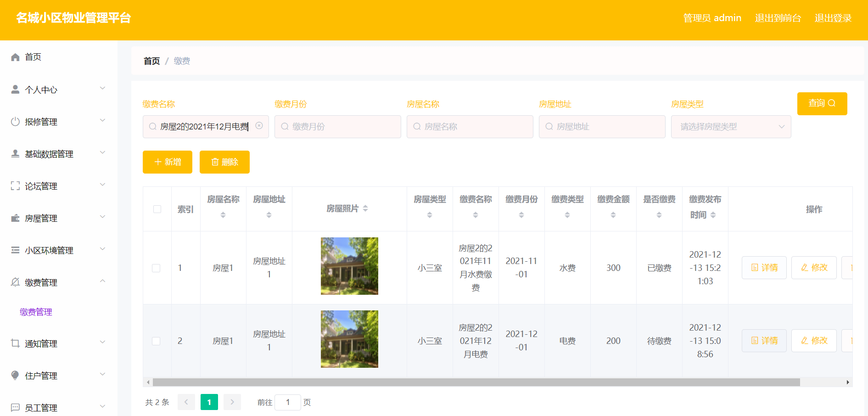The height and width of the screenshot is (416, 868).
Task: Expand the 房屋管理 menu chevron
Action: point(103,217)
